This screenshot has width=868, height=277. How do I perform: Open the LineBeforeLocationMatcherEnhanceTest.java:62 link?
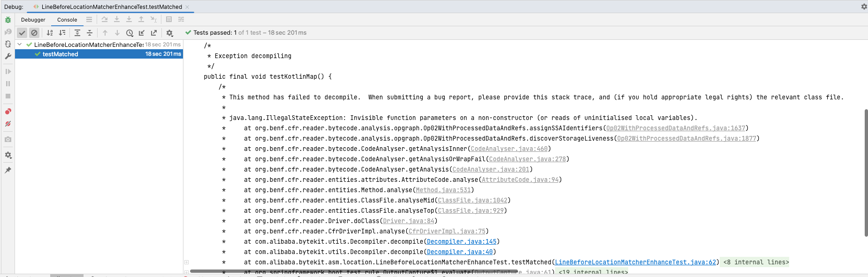coord(636,262)
